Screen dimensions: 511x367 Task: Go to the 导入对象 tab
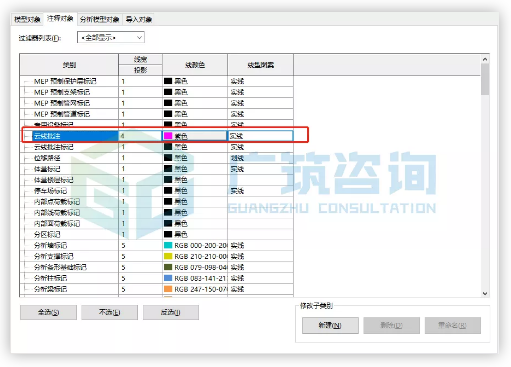[138, 19]
